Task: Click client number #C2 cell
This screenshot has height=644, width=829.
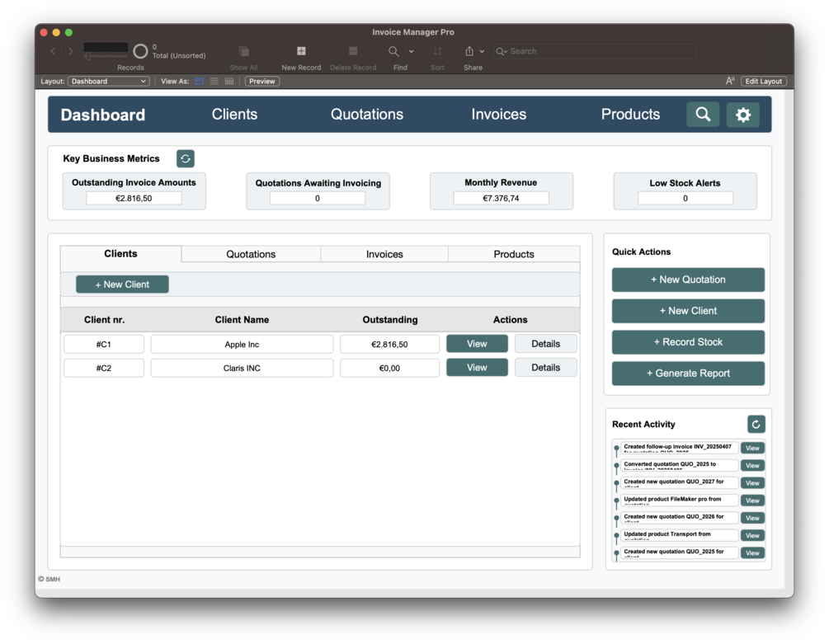Action: coord(104,368)
